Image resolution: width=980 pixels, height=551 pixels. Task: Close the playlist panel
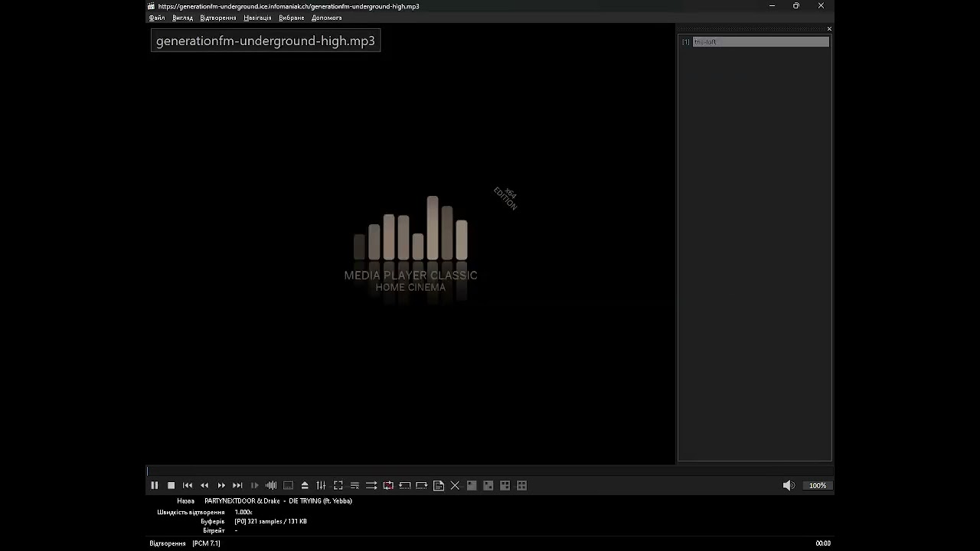pos(829,29)
